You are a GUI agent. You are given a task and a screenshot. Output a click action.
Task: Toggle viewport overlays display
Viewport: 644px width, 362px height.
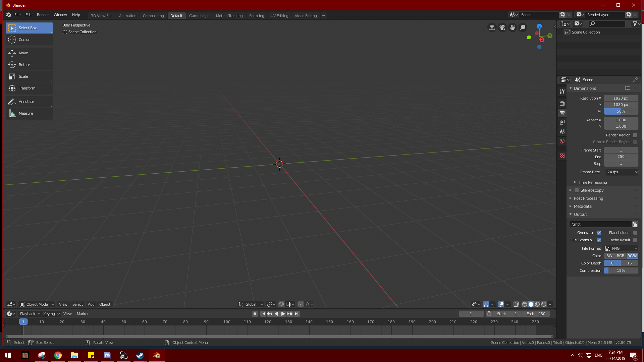pyautogui.click(x=501, y=304)
